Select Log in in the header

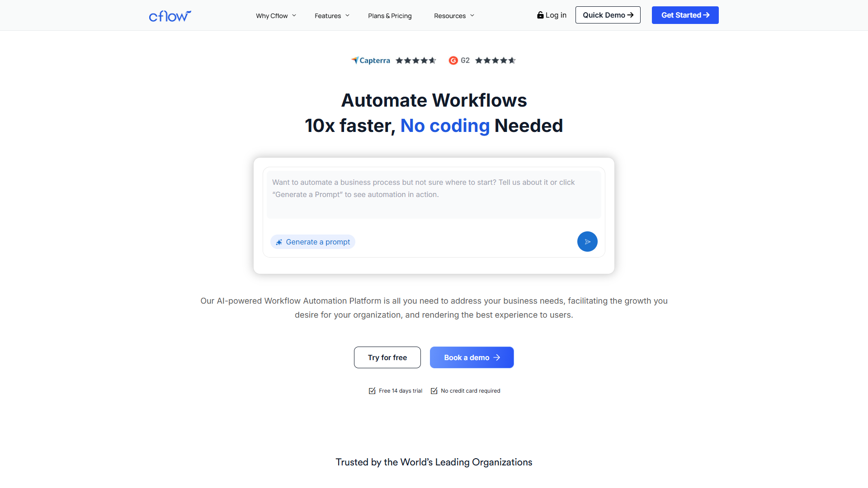click(556, 15)
